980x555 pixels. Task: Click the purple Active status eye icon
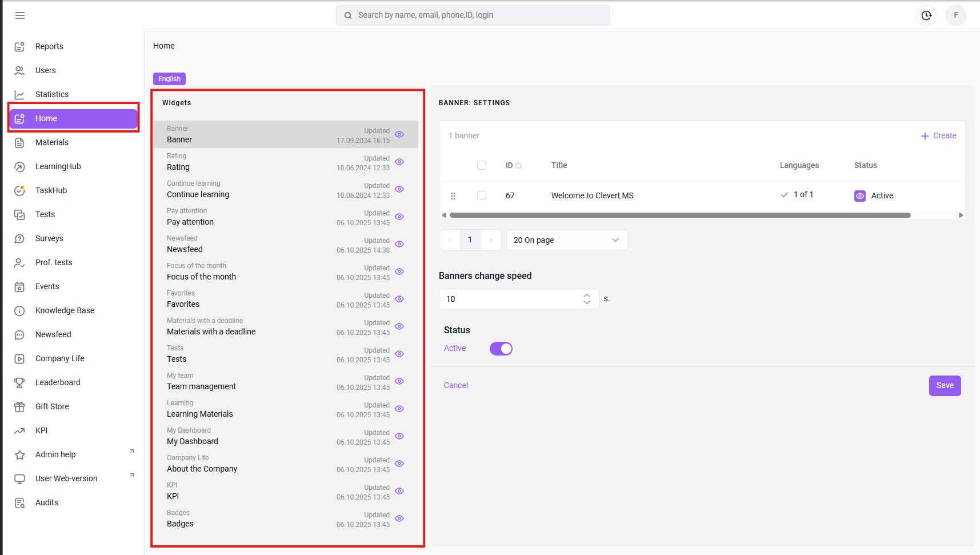860,195
